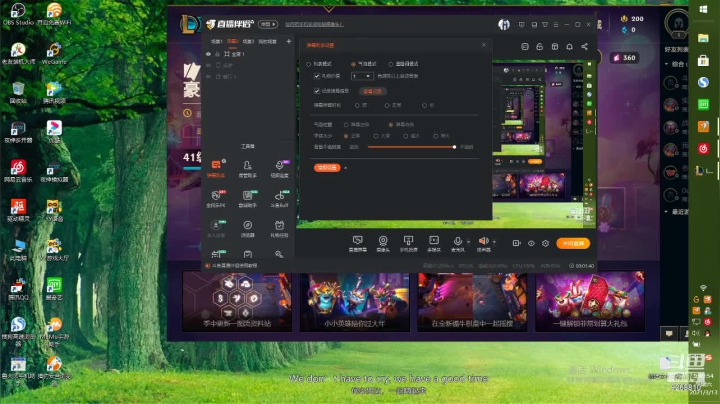Select bubble mode radio in danmaku settings
The height and width of the screenshot is (404, 720).
point(353,64)
